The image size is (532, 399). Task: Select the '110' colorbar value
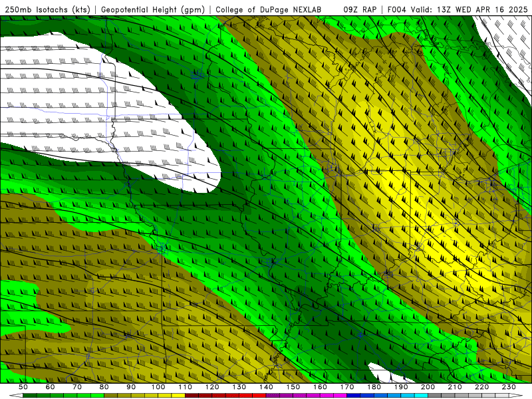tap(186, 387)
